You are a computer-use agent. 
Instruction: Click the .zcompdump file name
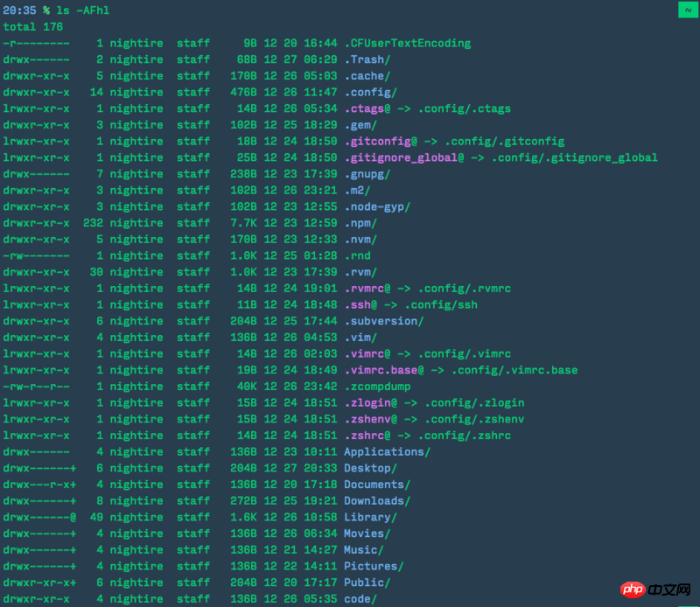pyautogui.click(x=377, y=387)
